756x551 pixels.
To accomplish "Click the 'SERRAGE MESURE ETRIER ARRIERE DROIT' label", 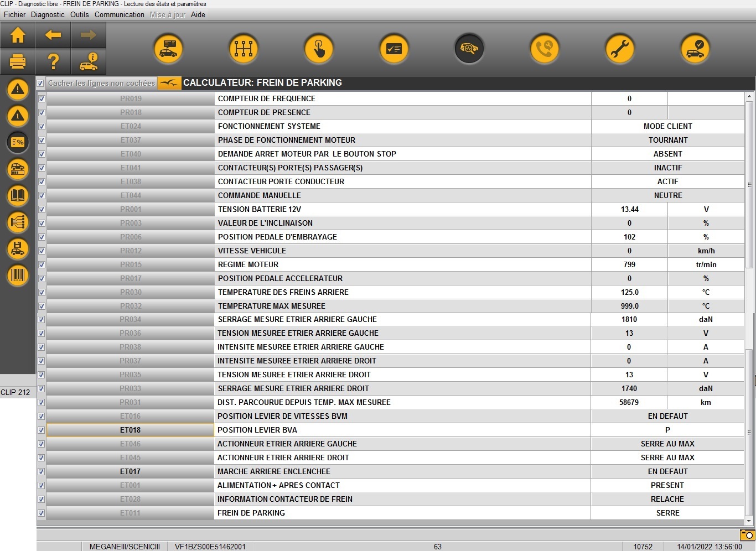I will click(x=293, y=388).
